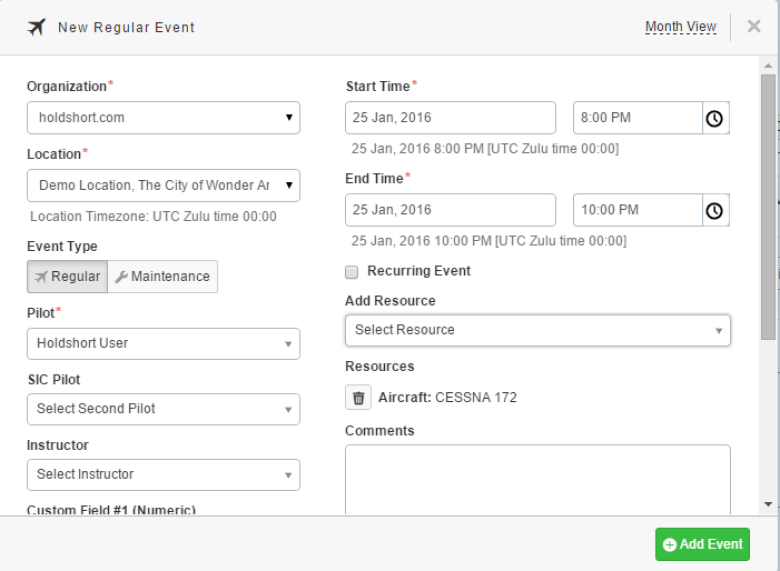Click the End Time clock icon

[715, 210]
